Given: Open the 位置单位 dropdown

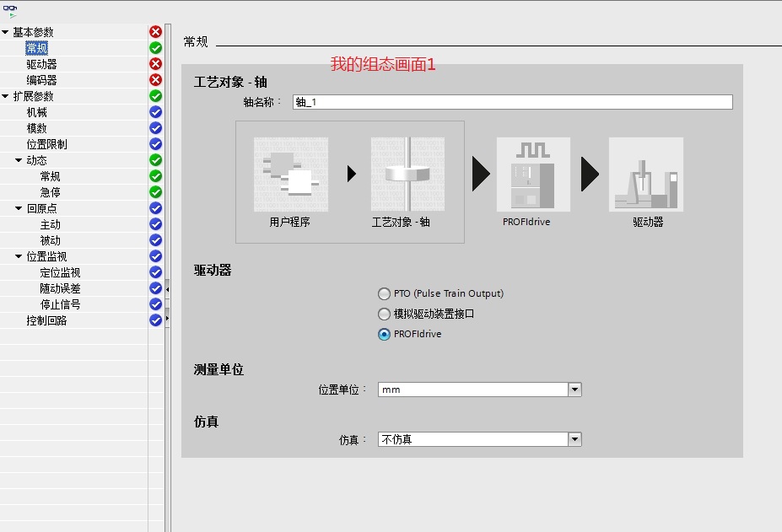Looking at the screenshot, I should 574,390.
